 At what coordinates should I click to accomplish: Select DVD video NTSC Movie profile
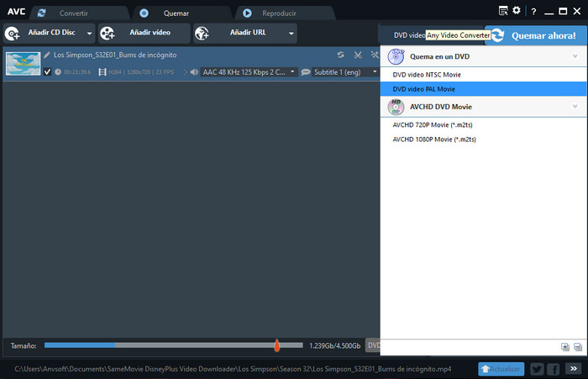click(x=483, y=75)
